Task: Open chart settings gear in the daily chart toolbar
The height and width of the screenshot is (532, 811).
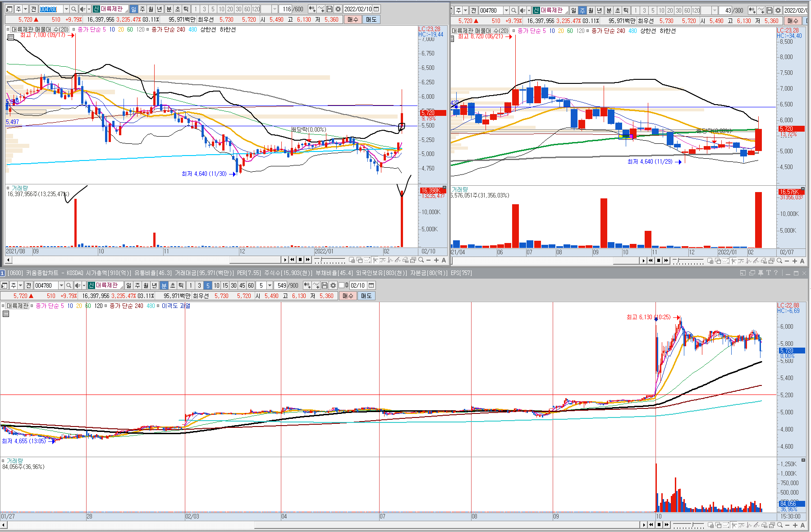Action: point(338,9)
